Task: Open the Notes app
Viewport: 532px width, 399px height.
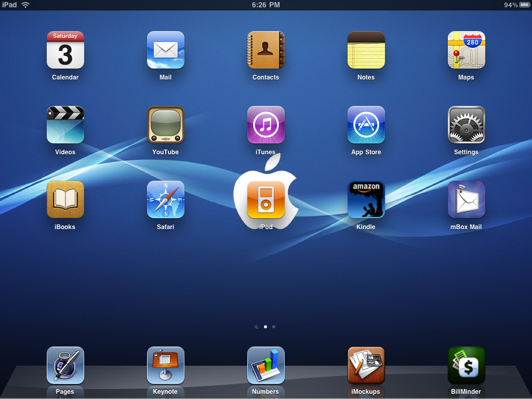Action: point(366,50)
